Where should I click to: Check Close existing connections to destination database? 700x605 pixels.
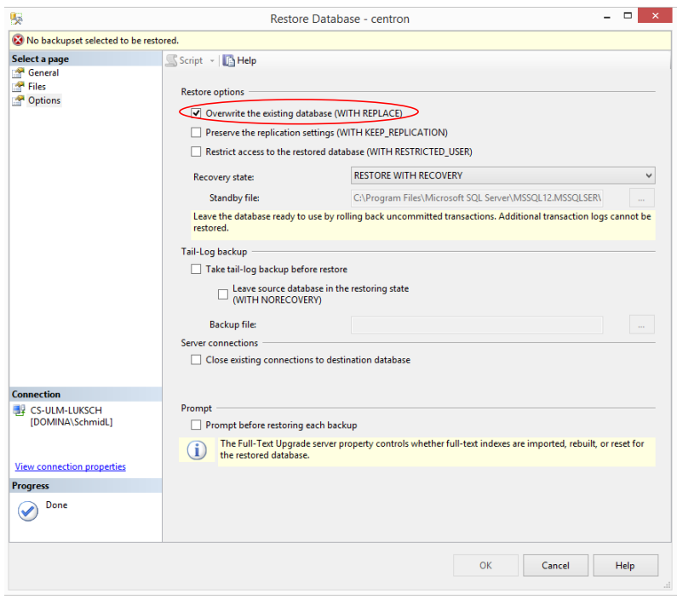197,360
